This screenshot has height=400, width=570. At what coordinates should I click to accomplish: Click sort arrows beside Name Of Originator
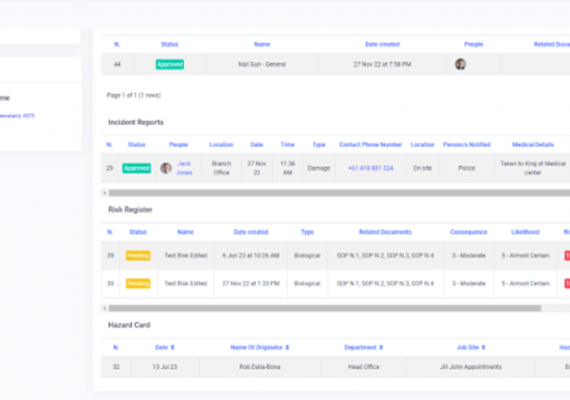(x=287, y=348)
